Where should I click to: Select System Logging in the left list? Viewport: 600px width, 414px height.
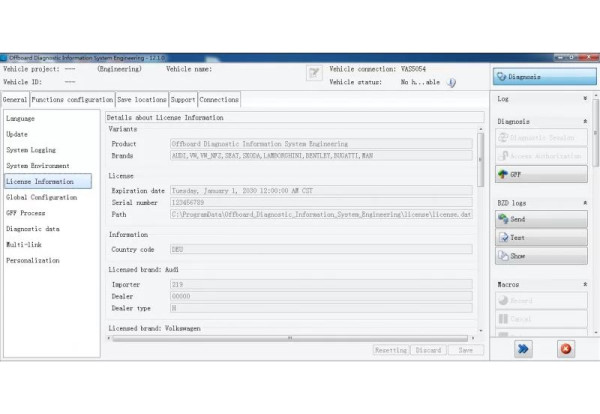pos(31,149)
